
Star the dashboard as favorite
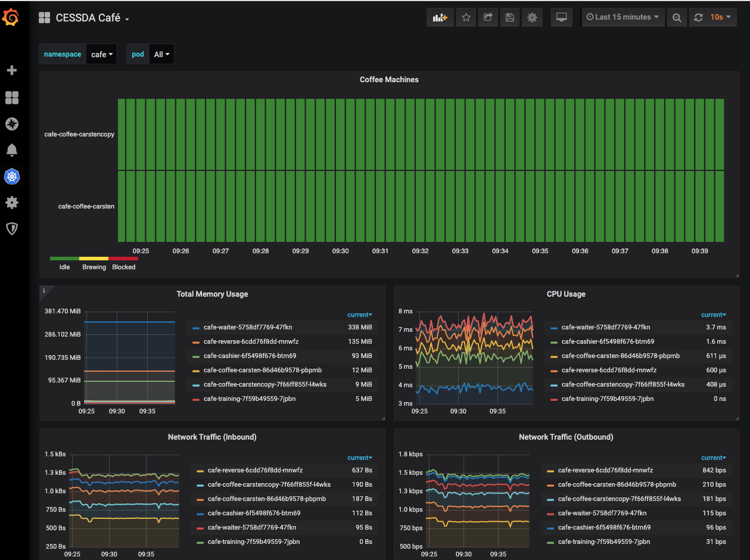coord(466,17)
